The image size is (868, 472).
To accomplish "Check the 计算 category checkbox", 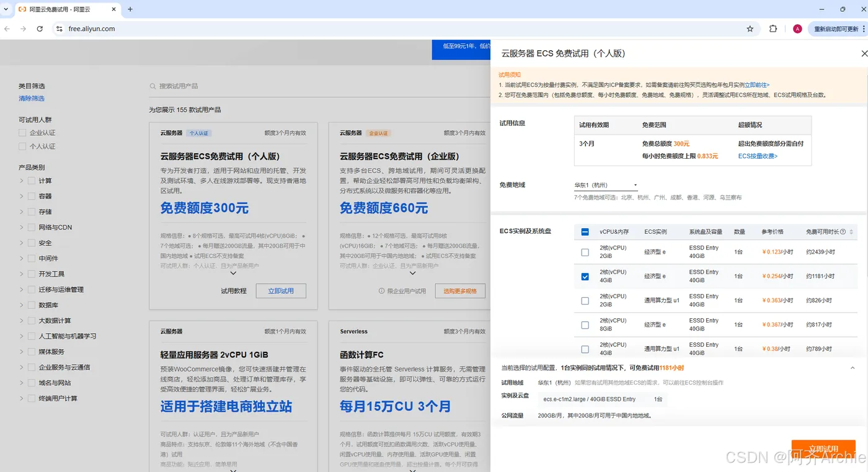I will tap(32, 180).
